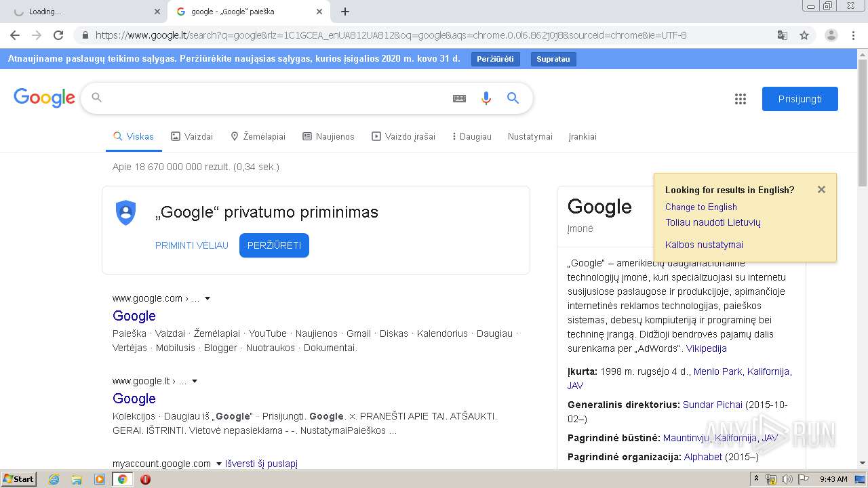The height and width of the screenshot is (488, 868).
Task: Open Internet Explorer from taskbar
Action: (x=54, y=479)
